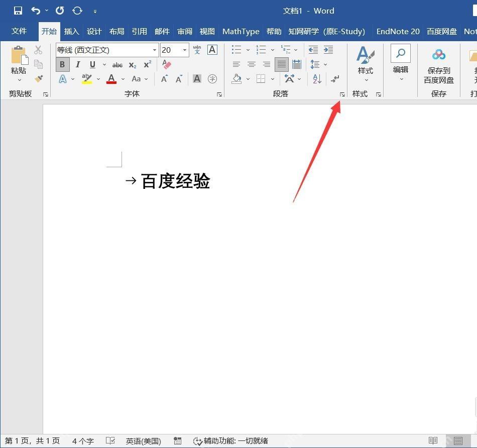Toggle show paragraph marks icon
477x448 pixels.
(335, 79)
